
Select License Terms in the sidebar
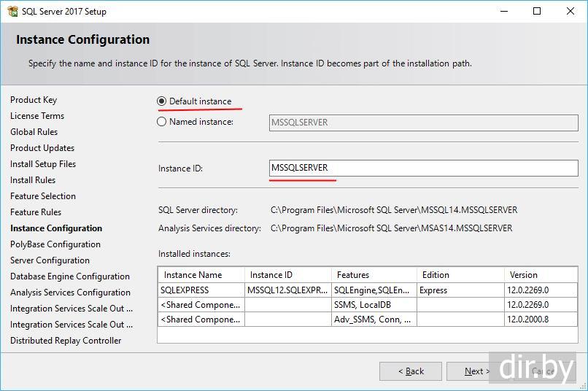point(37,116)
